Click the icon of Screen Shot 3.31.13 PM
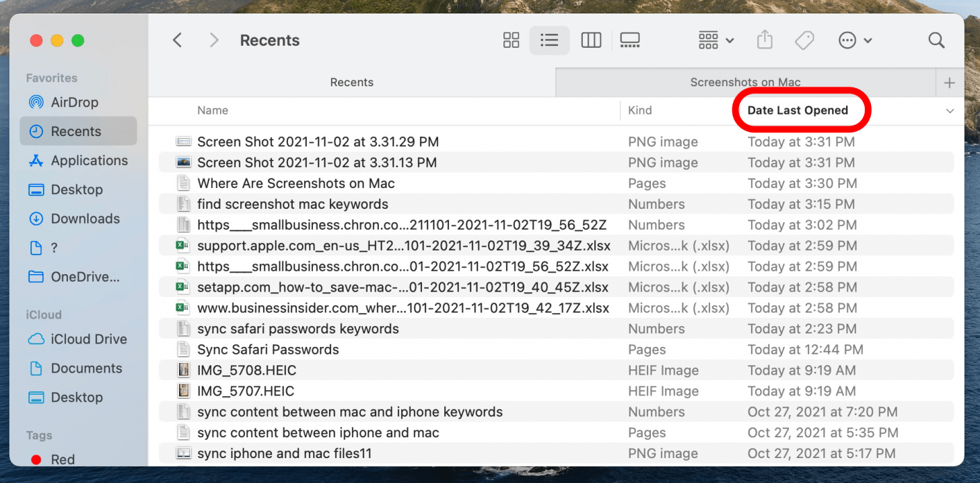Image resolution: width=980 pixels, height=483 pixels. (183, 162)
